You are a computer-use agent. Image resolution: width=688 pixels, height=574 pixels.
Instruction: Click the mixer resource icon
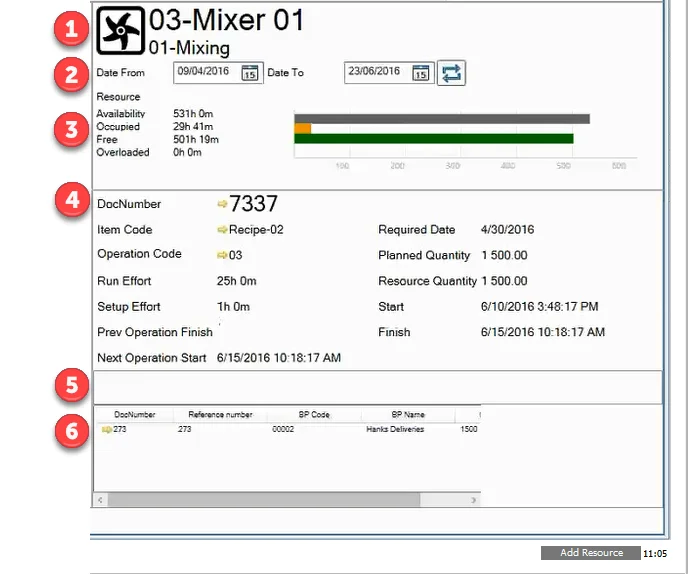(x=119, y=30)
